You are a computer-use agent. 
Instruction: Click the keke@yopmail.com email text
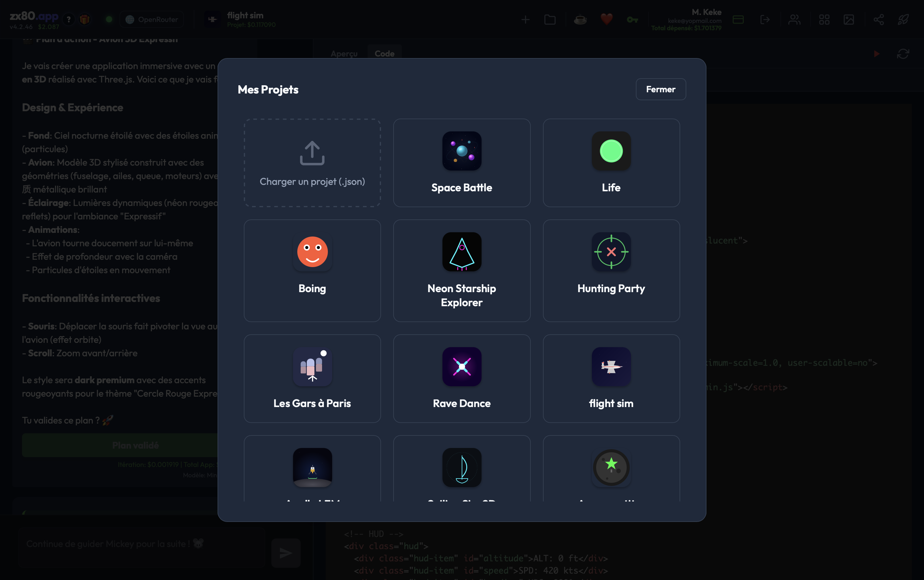click(x=695, y=21)
